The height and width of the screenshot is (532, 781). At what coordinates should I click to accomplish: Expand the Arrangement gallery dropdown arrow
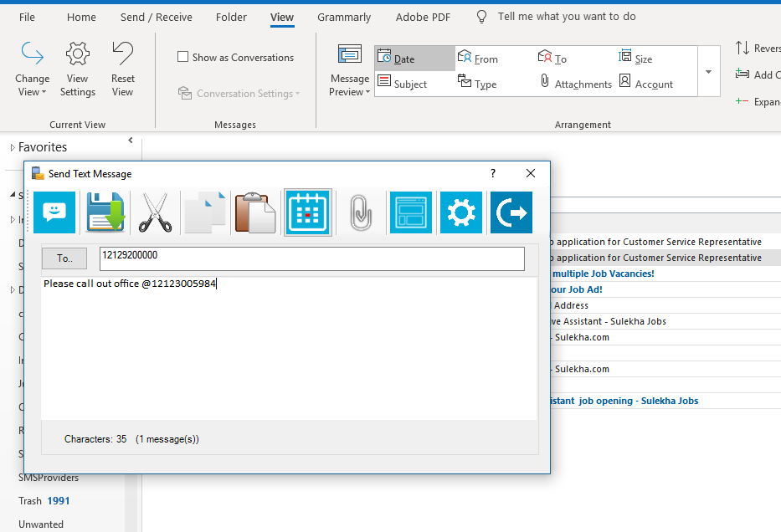[709, 71]
